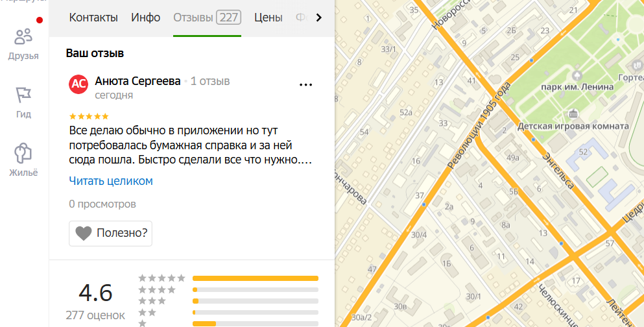Screen dimensions: 644x327
Task: Open the Отзывы 227 tab
Action: click(x=207, y=18)
